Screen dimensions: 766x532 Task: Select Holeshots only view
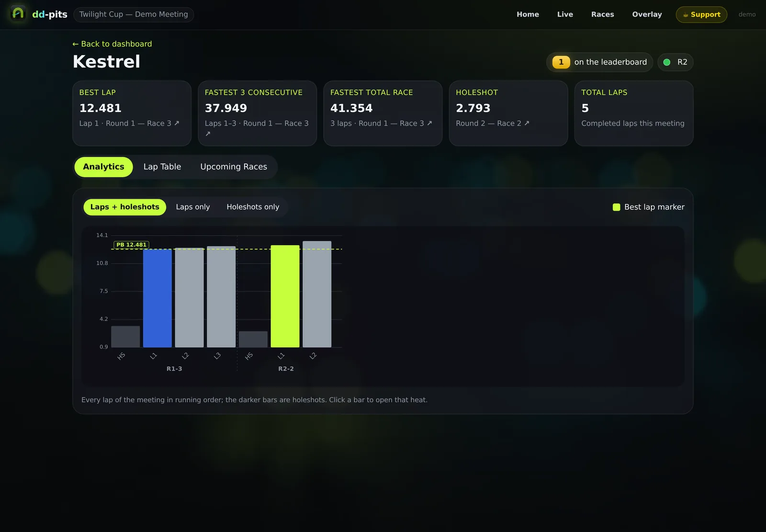pyautogui.click(x=253, y=207)
